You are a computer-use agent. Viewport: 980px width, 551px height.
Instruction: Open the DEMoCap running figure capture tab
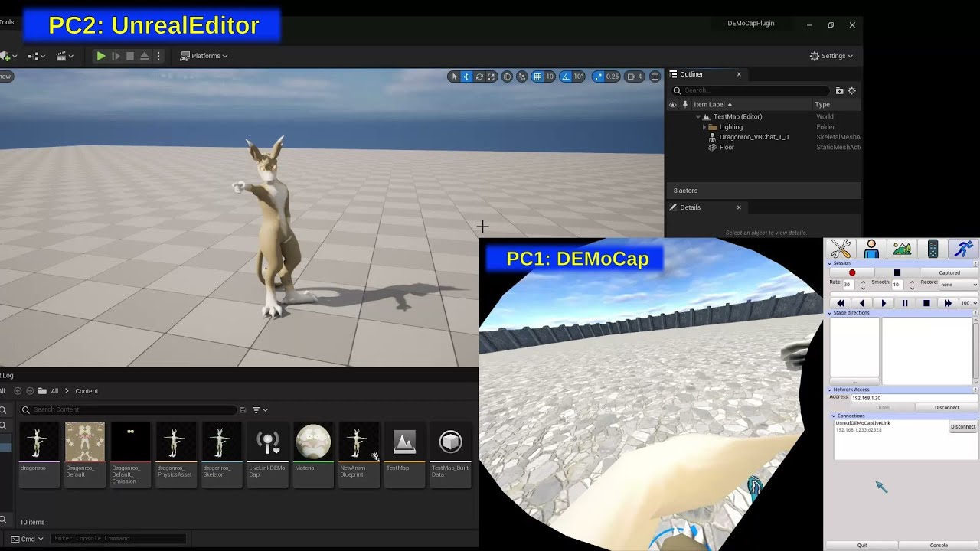pyautogui.click(x=963, y=249)
